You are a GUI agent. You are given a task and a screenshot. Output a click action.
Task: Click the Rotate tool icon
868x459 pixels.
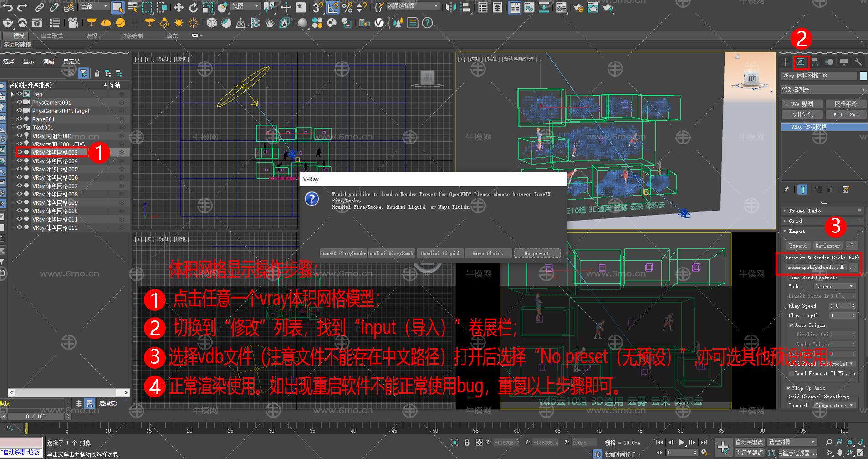193,8
